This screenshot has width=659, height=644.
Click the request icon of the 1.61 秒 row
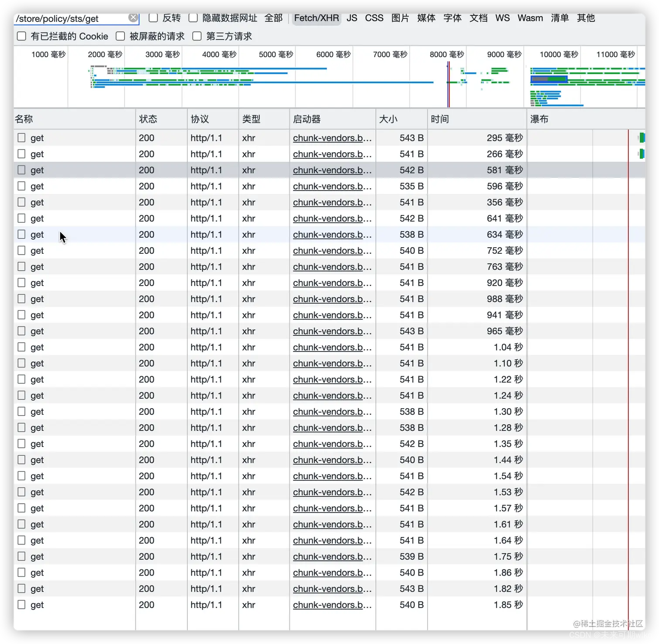coord(21,524)
